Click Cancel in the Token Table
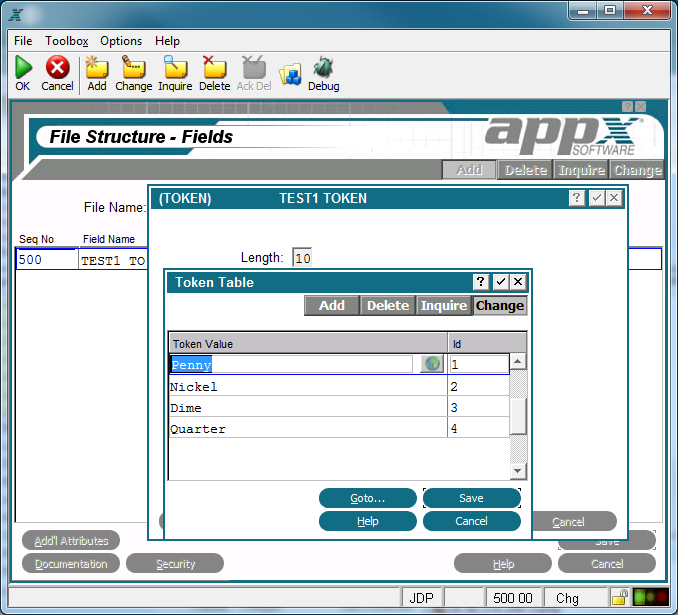This screenshot has width=678, height=615. (472, 521)
